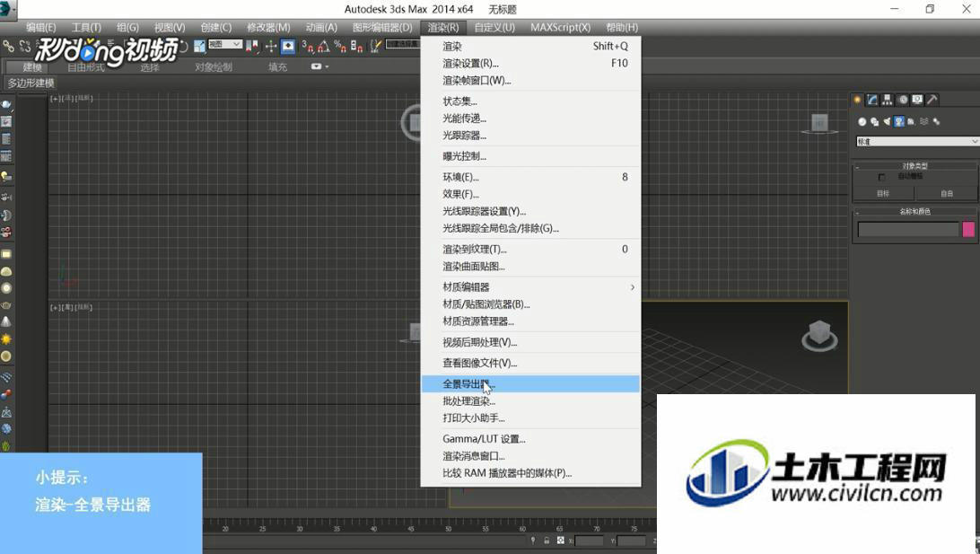The height and width of the screenshot is (554, 980).
Task: Select the Space Warps category icon
Action: [923, 122]
